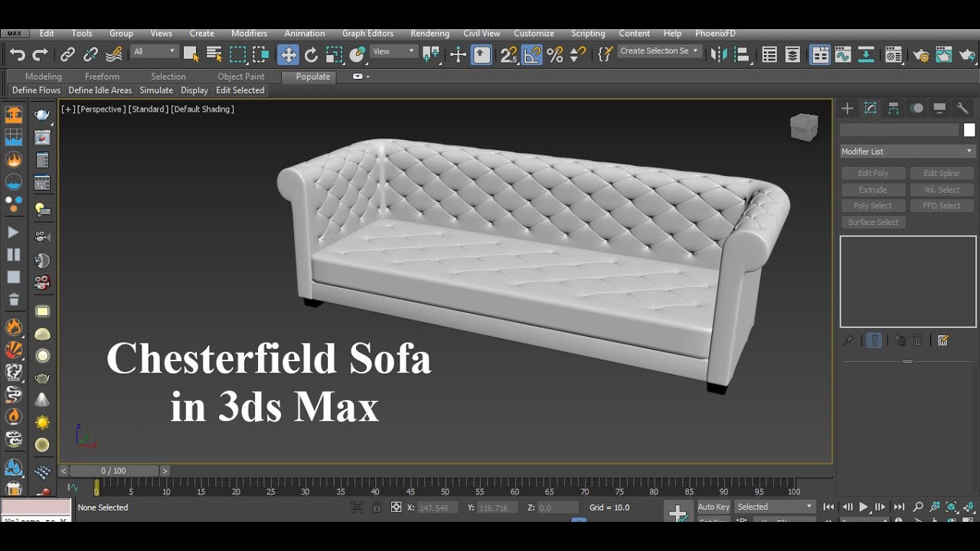Click the Default Shading viewport label
Viewport: 980px width, 551px height.
point(202,109)
